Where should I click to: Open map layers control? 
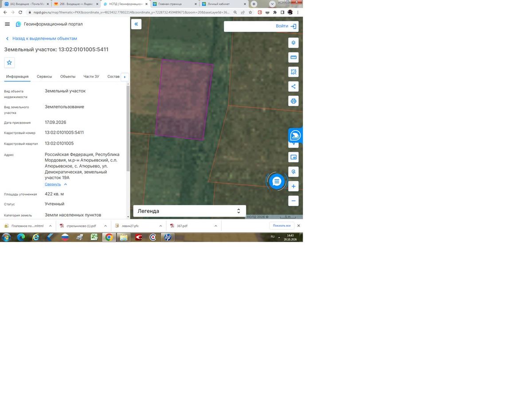pos(293,43)
